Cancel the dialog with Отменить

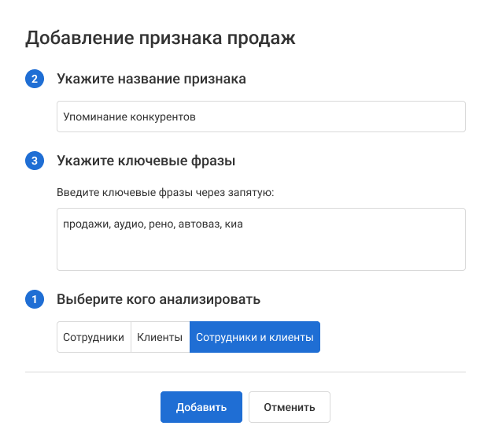pos(289,407)
